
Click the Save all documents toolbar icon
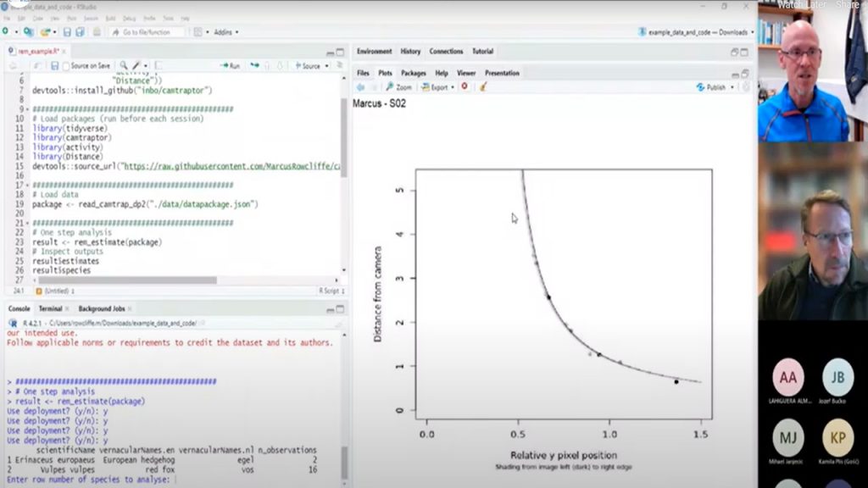[x=80, y=32]
